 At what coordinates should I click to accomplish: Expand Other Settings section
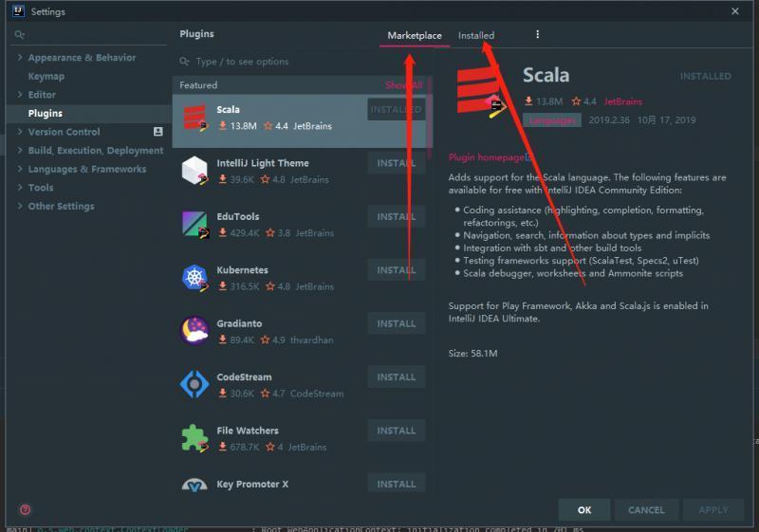tap(20, 206)
